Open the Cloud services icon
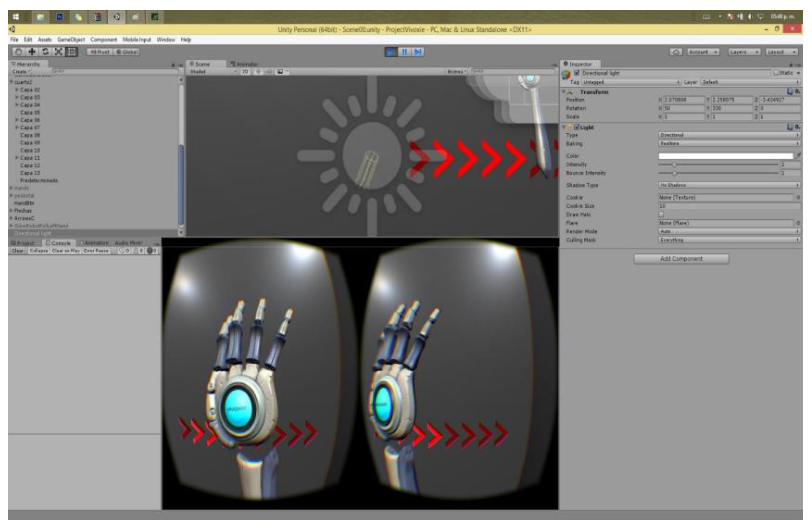 tap(676, 52)
